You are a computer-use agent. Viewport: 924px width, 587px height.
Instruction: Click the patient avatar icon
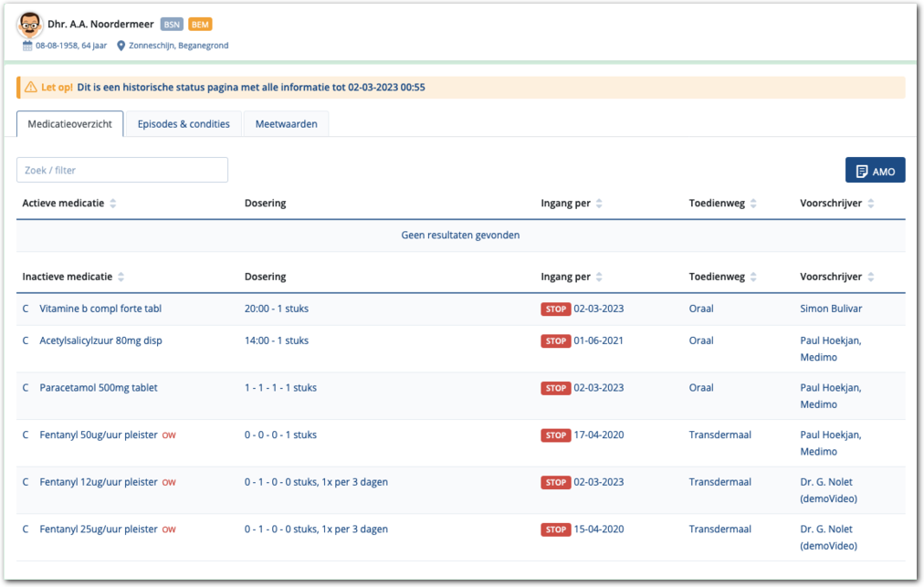point(29,25)
